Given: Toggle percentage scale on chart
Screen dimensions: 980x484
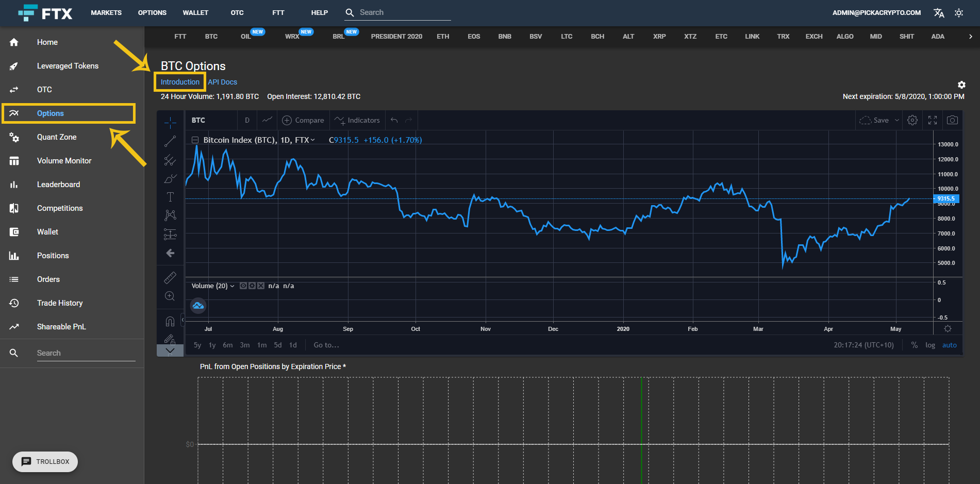Looking at the screenshot, I should coord(915,345).
